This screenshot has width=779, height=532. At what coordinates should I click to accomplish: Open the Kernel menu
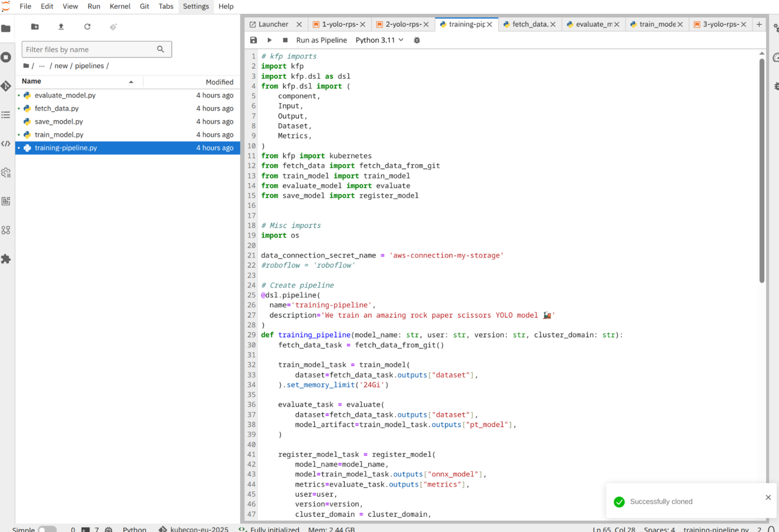coord(120,6)
